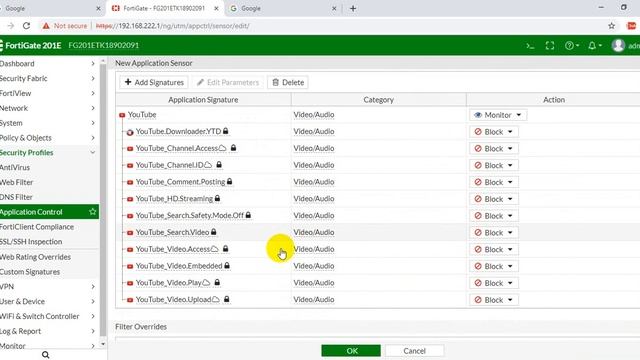Click YouTube parent signature icon

(x=122, y=115)
